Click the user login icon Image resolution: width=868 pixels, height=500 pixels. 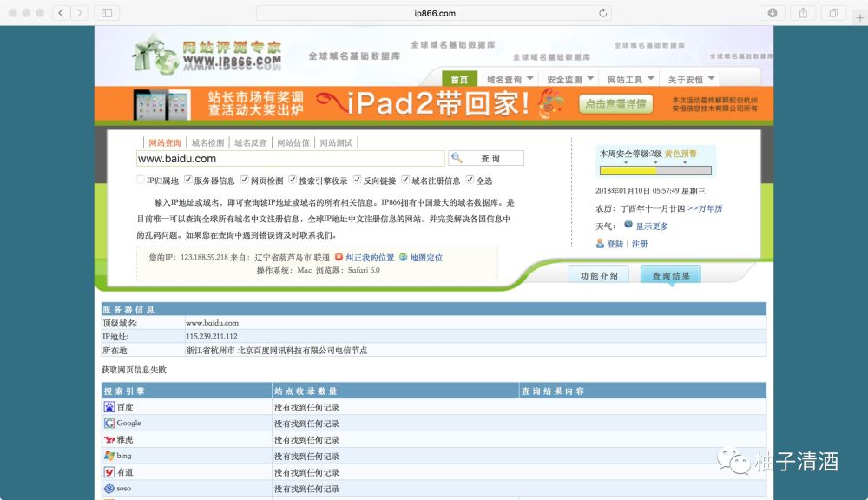point(600,244)
